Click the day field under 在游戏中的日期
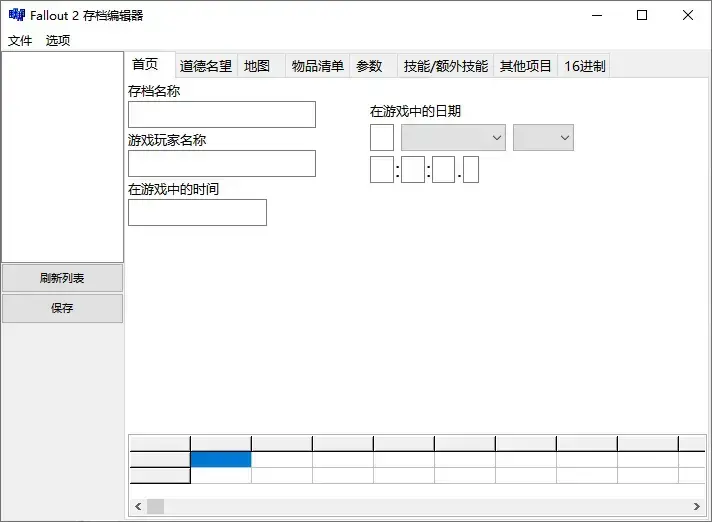The image size is (712, 522). (x=381, y=138)
